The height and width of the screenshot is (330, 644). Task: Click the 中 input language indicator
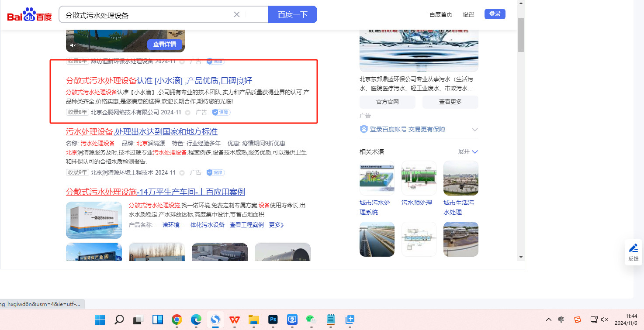pyautogui.click(x=561, y=320)
